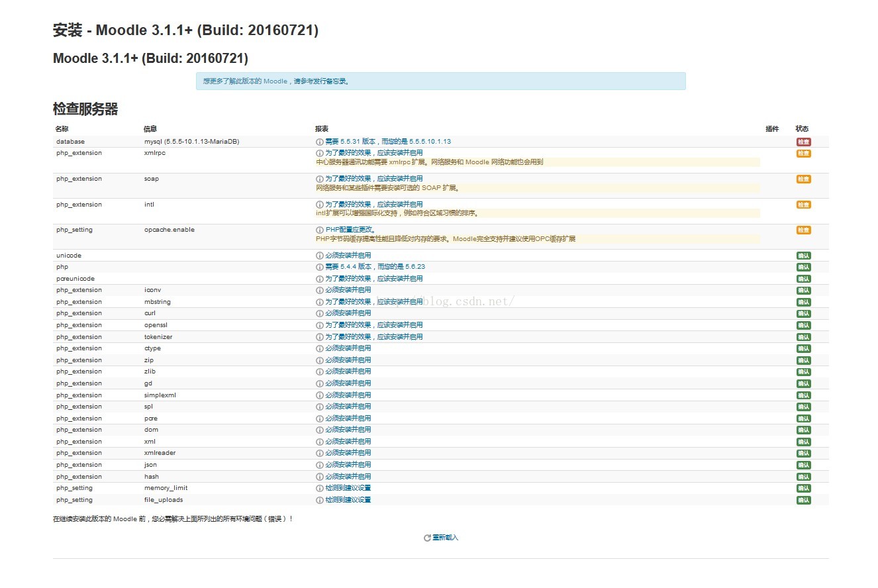Click the pcre row's info icon
This screenshot has width=878, height=588.
(320, 418)
